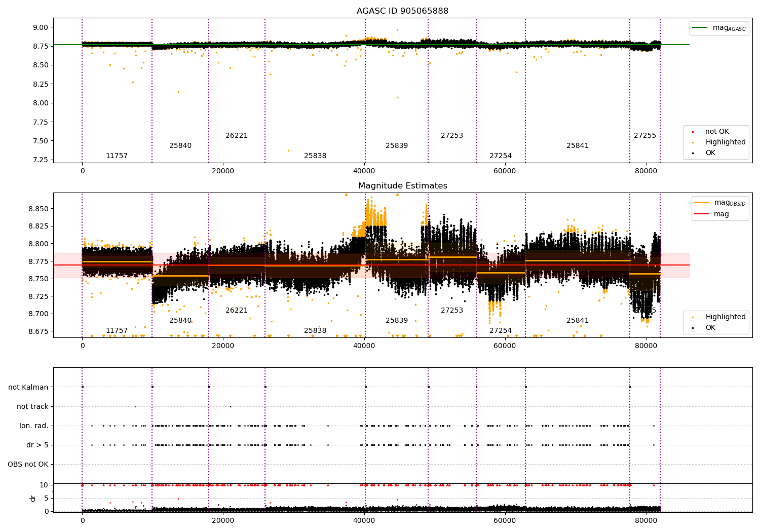Click OBSID label 27255 in the top plot
The width and height of the screenshot is (760, 532).
(645, 136)
